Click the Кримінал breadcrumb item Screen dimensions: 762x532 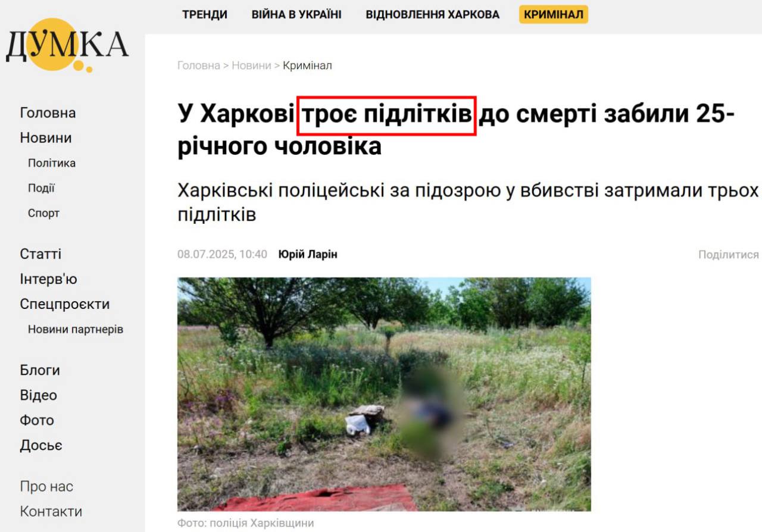click(x=307, y=65)
